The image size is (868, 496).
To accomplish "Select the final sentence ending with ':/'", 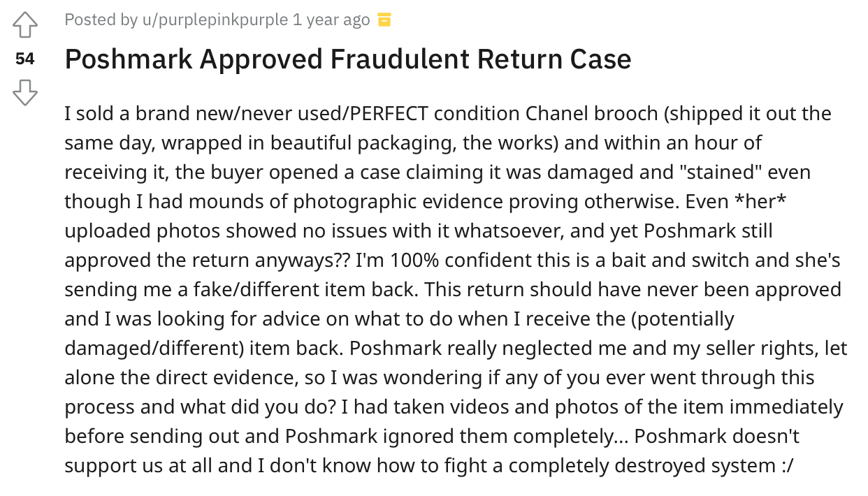I will point(426,465).
